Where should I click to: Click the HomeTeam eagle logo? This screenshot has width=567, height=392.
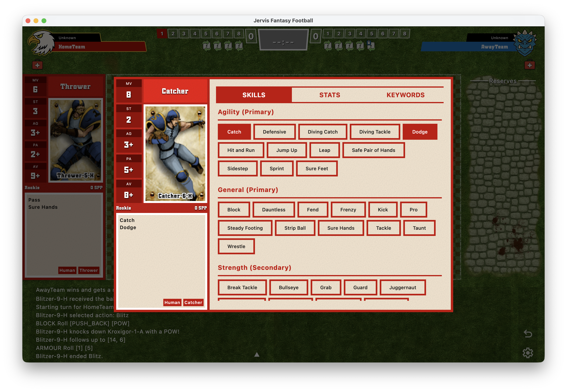(x=42, y=43)
